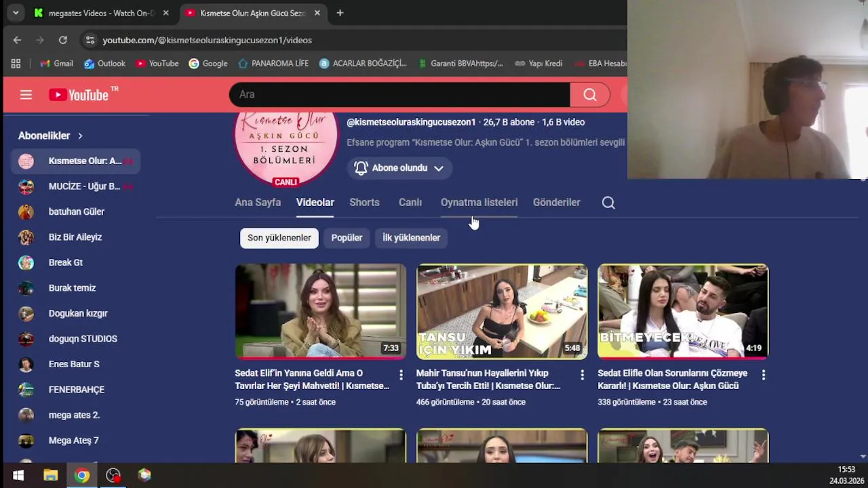
Task: Play the TANSU İÇİN YIKIM thumbnail
Action: pyautogui.click(x=502, y=311)
